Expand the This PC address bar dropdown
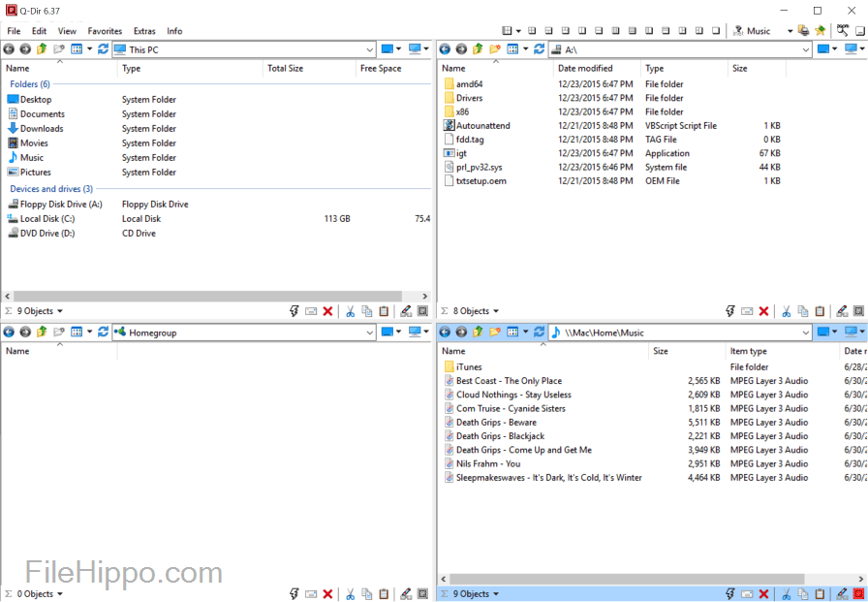The width and height of the screenshot is (868, 602). pos(370,49)
